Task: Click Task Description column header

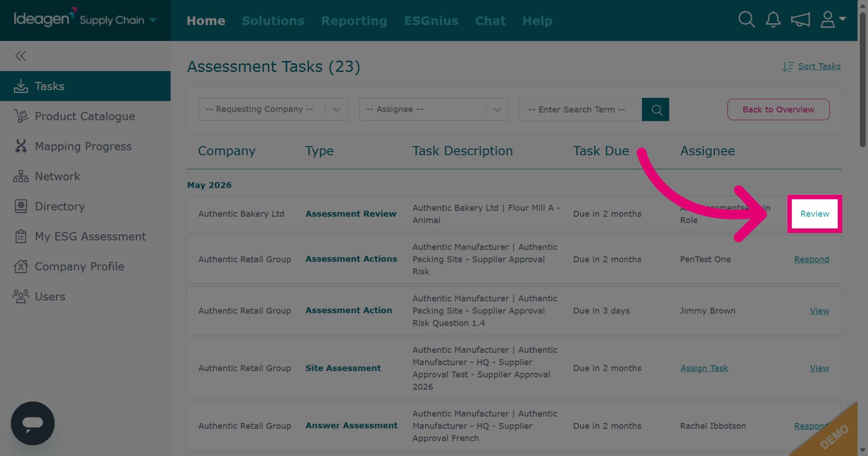Action: pyautogui.click(x=462, y=151)
